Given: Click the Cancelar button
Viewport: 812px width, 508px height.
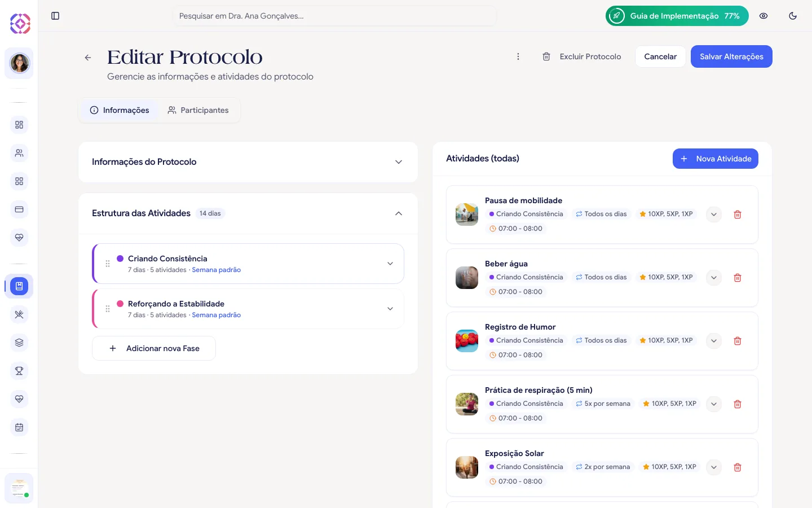Looking at the screenshot, I should click(660, 56).
